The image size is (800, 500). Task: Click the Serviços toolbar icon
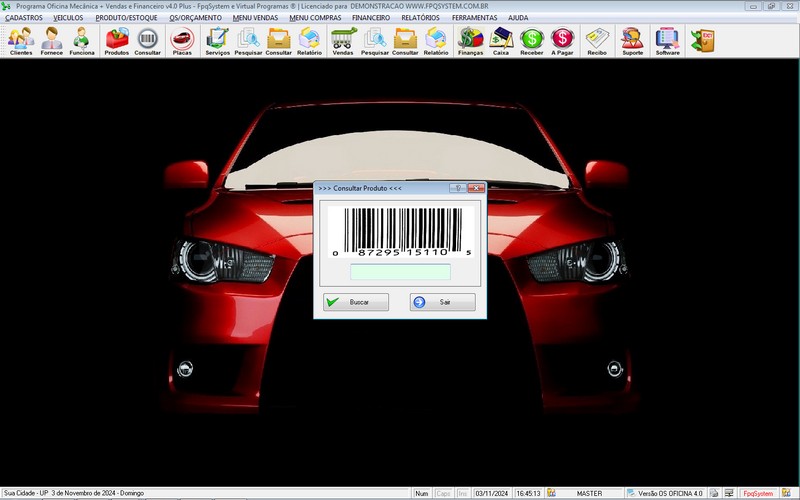point(217,40)
